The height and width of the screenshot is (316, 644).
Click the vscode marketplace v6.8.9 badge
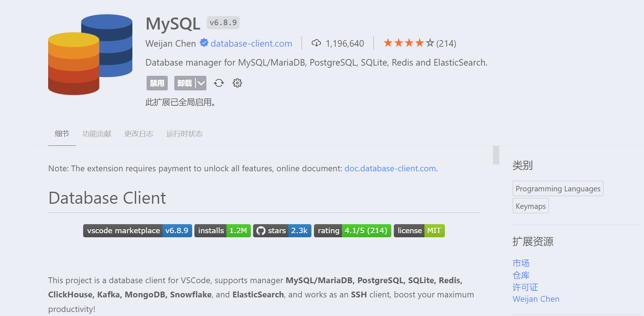(x=137, y=231)
